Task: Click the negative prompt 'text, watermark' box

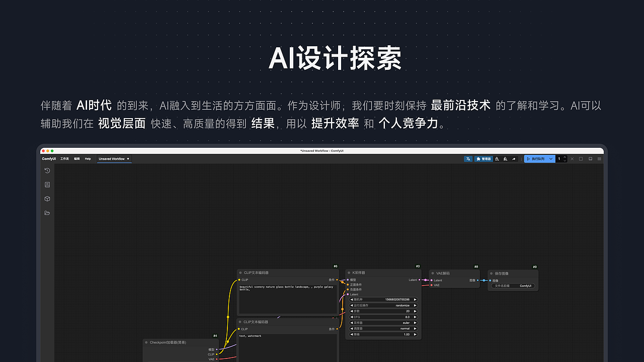Action: tap(288, 347)
